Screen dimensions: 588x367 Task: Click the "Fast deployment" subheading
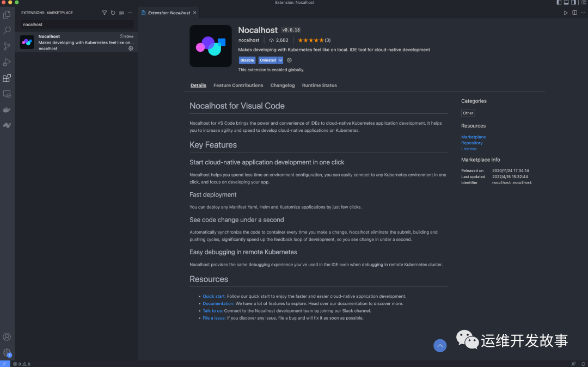213,194
